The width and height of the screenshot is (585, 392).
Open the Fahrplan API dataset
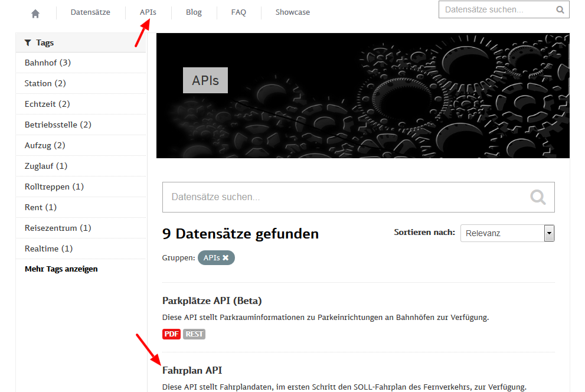tap(192, 370)
